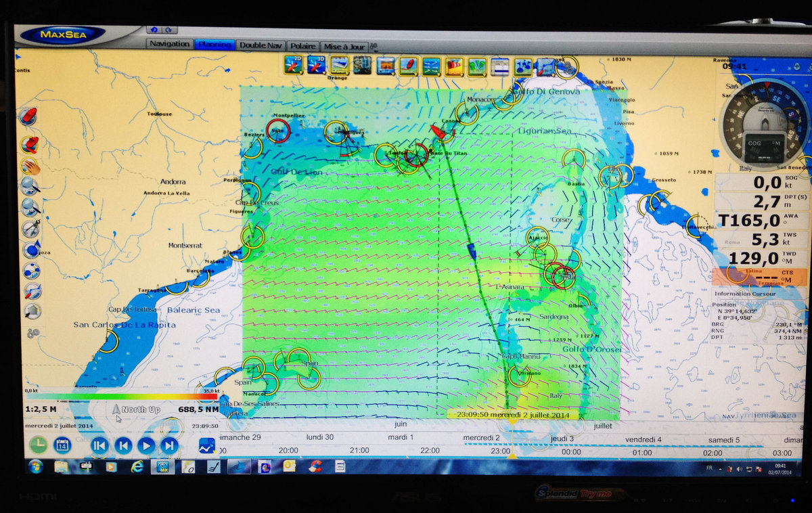Toggle the North Up orientation mode

tap(136, 409)
